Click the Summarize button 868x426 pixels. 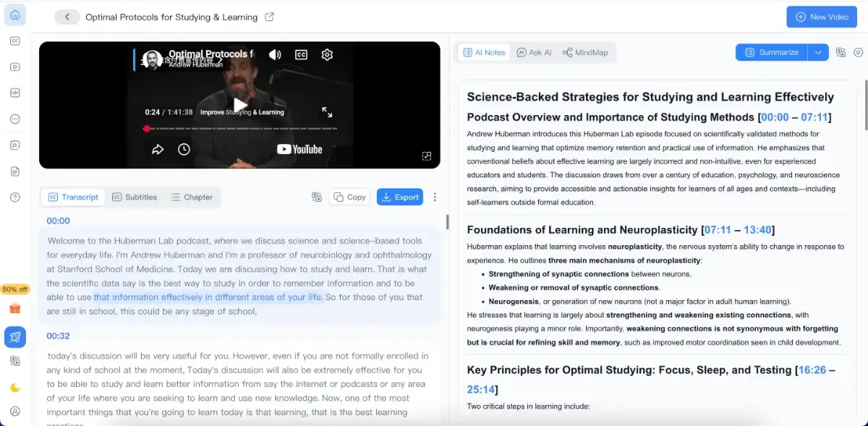point(772,52)
